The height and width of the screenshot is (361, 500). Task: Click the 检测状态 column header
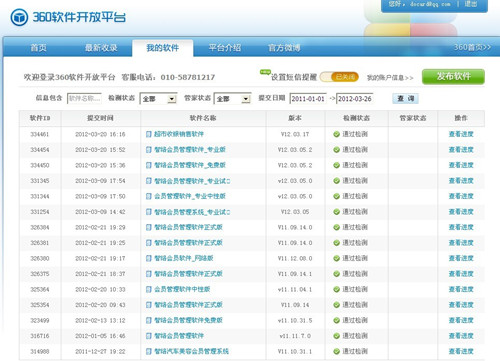click(x=356, y=118)
